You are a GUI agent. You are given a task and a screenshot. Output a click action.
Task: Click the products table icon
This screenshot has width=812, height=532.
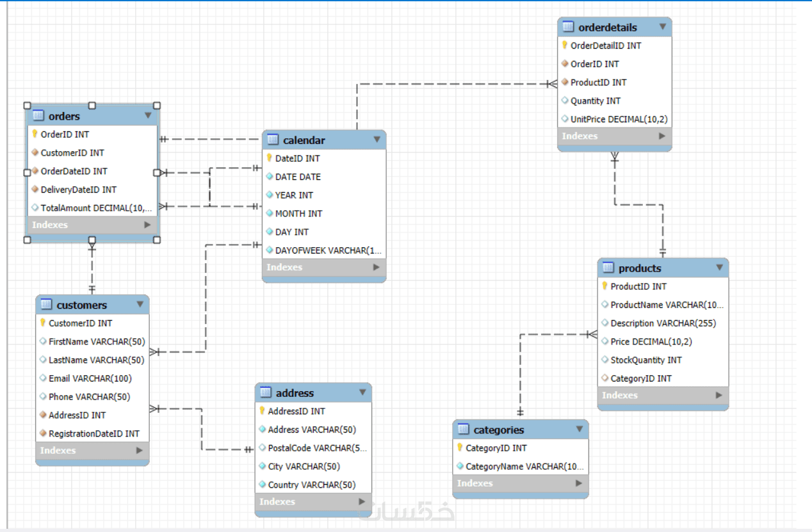click(608, 268)
